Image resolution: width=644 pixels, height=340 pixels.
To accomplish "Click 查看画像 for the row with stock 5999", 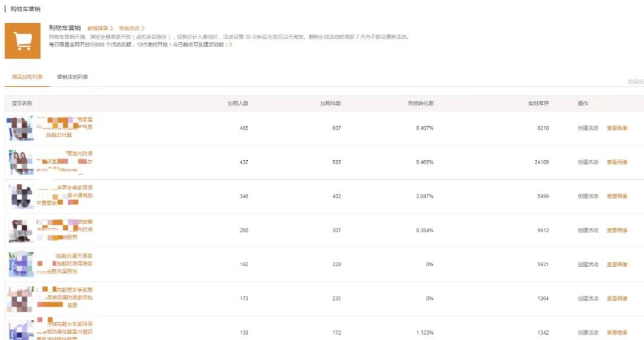I will coord(617,196).
